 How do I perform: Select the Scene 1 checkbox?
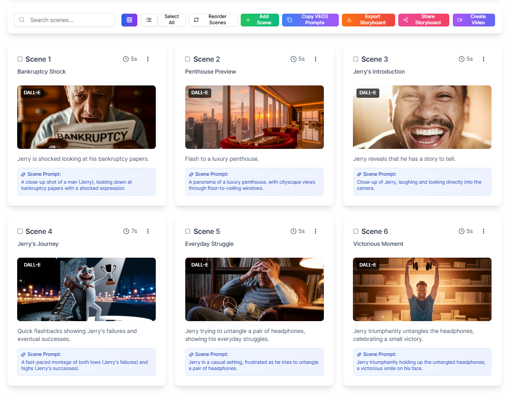coord(20,59)
